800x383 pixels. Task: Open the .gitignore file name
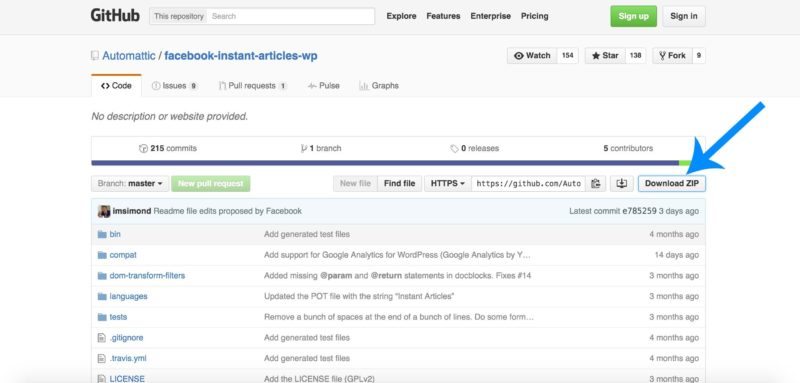127,338
